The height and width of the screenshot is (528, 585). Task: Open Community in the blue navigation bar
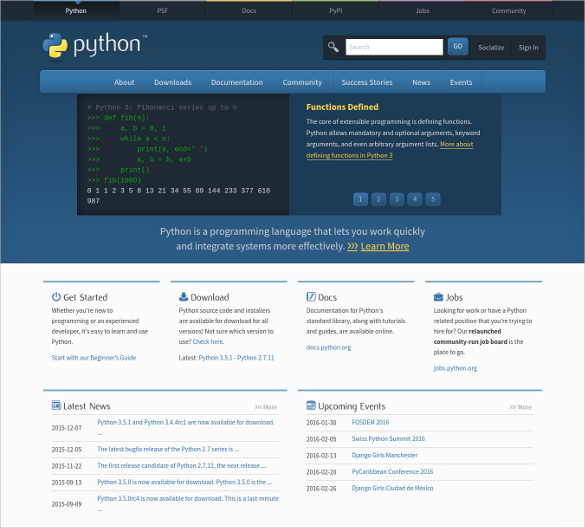(302, 82)
